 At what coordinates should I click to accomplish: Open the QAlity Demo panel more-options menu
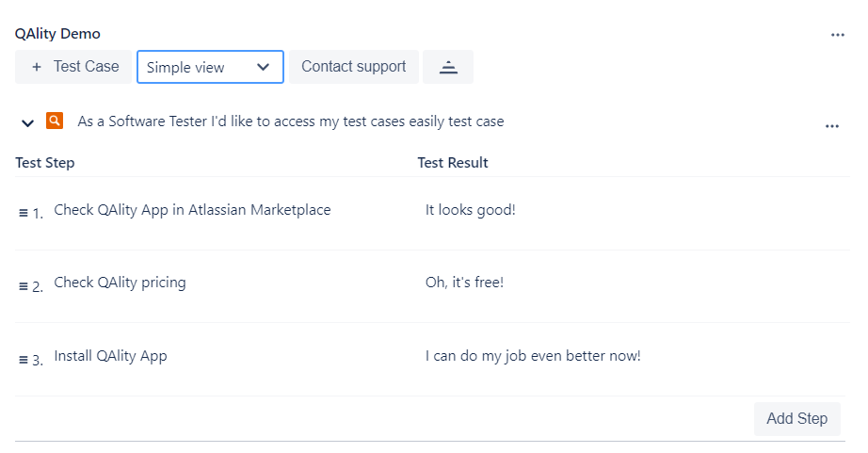point(838,35)
